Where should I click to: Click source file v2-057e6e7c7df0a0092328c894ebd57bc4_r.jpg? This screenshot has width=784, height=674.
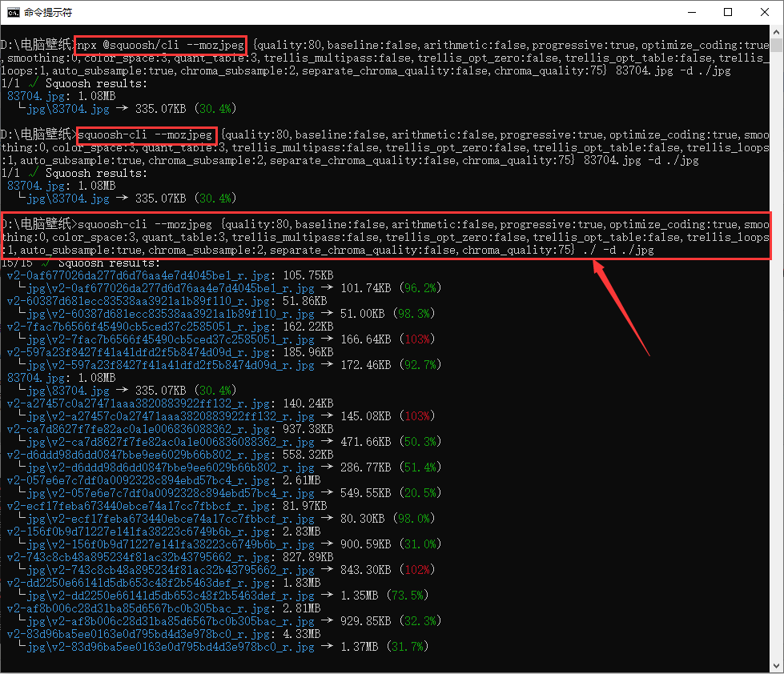138,480
